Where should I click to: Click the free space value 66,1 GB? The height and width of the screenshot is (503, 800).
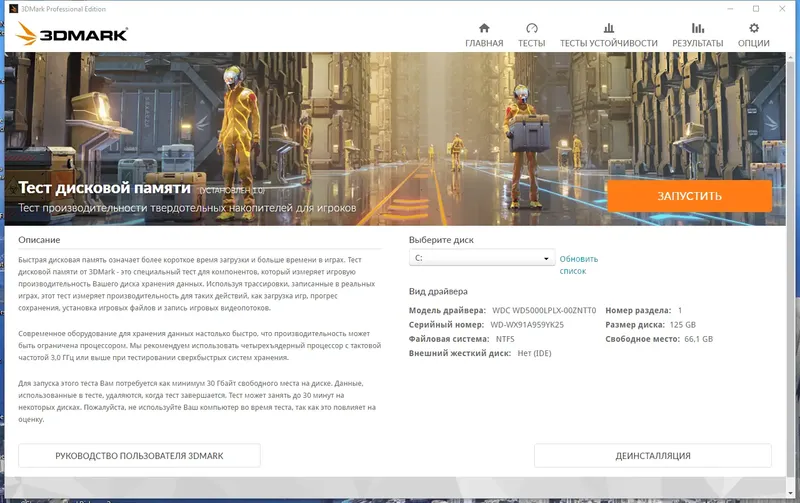point(698,339)
